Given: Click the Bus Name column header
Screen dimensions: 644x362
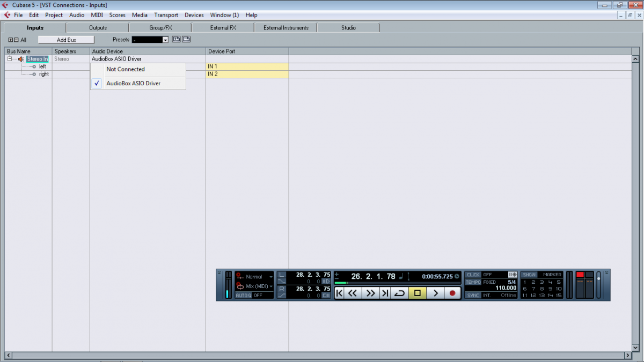Looking at the screenshot, I should (x=28, y=51).
